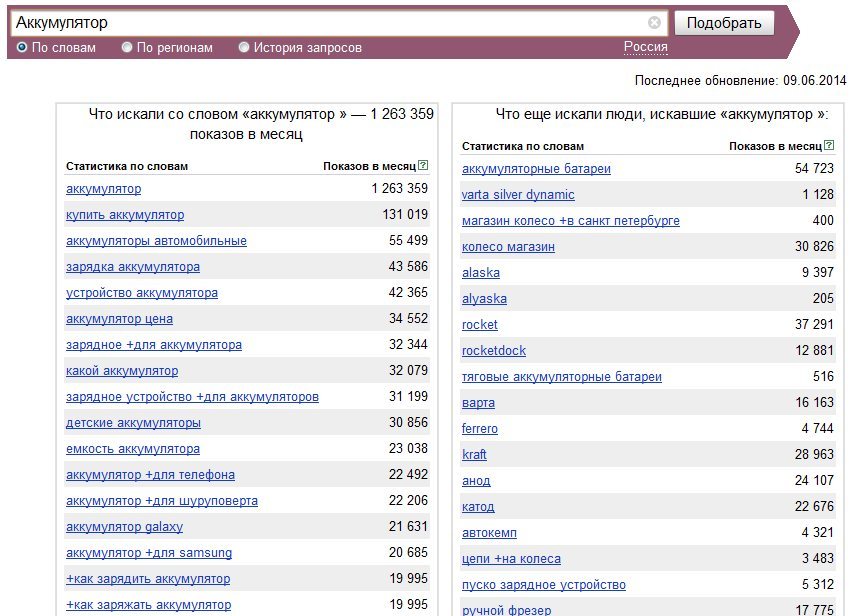
Task: Open the 'варта' link
Action: coord(478,402)
